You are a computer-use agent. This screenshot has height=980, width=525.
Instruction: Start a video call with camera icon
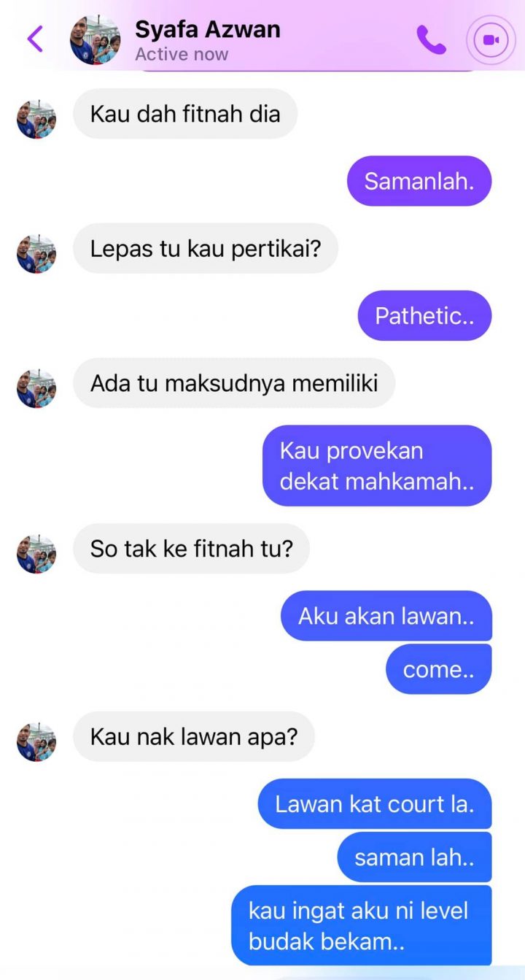point(491,40)
